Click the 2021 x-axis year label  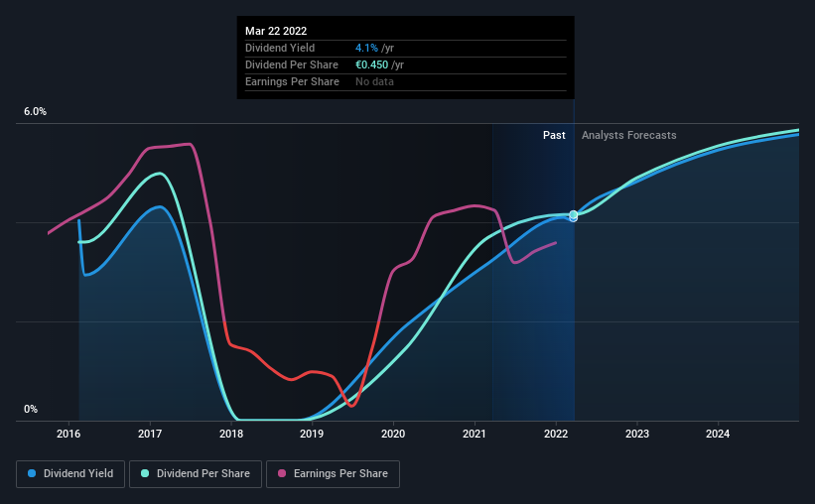(475, 434)
